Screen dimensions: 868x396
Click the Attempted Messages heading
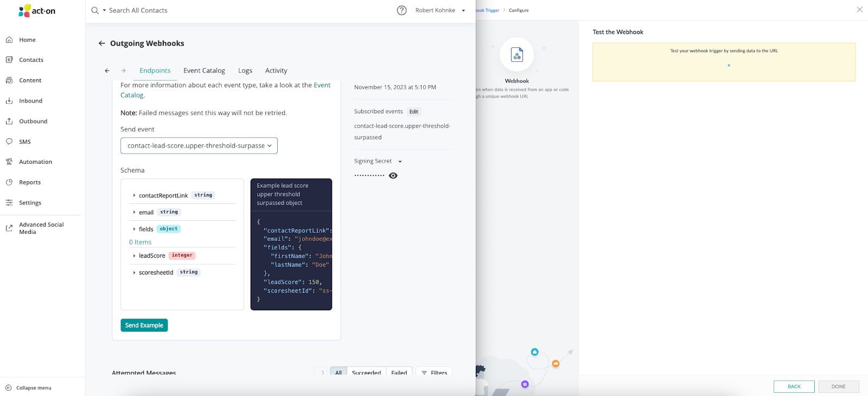[x=144, y=373]
